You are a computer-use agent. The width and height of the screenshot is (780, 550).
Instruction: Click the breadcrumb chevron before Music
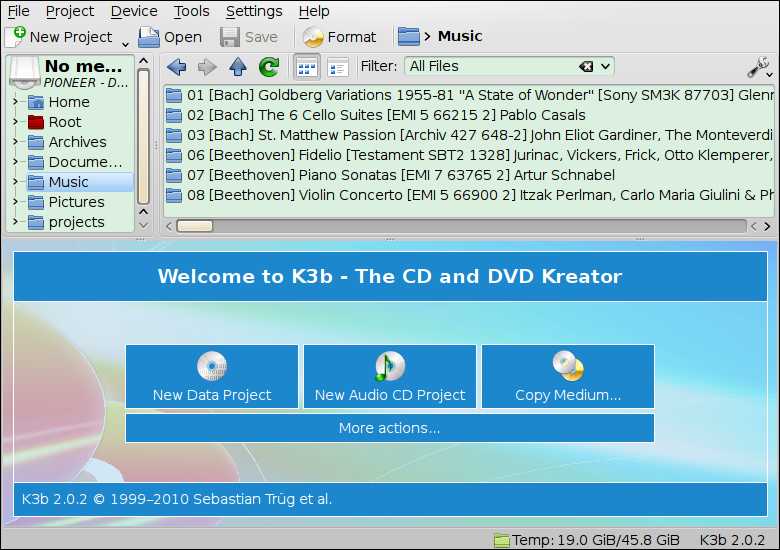pos(427,36)
